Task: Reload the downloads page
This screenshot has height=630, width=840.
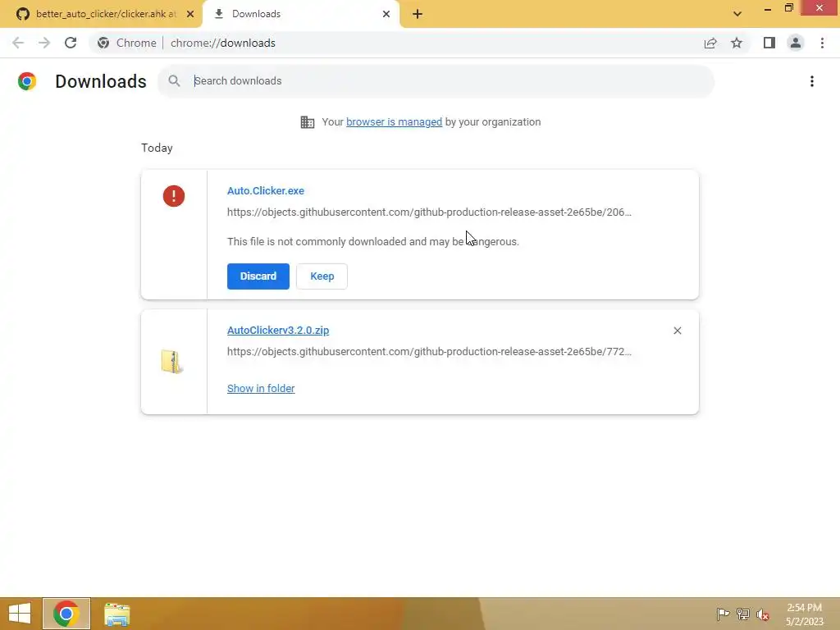Action: coord(71,43)
